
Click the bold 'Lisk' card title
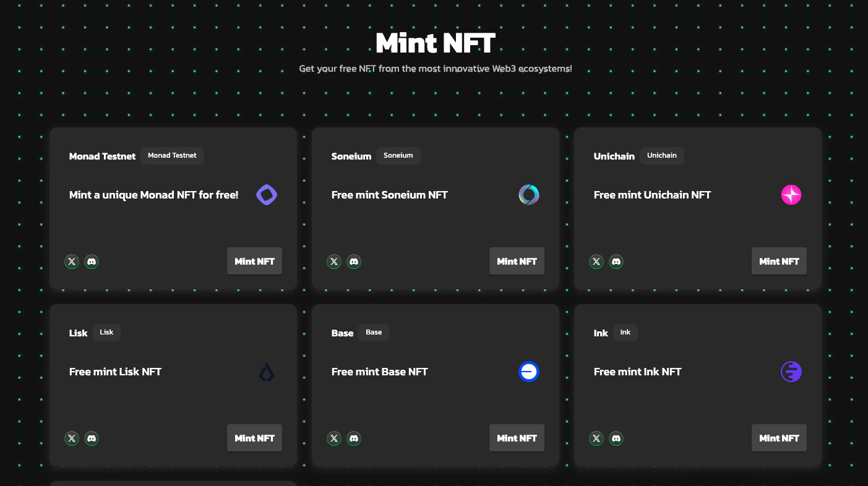[x=79, y=333]
